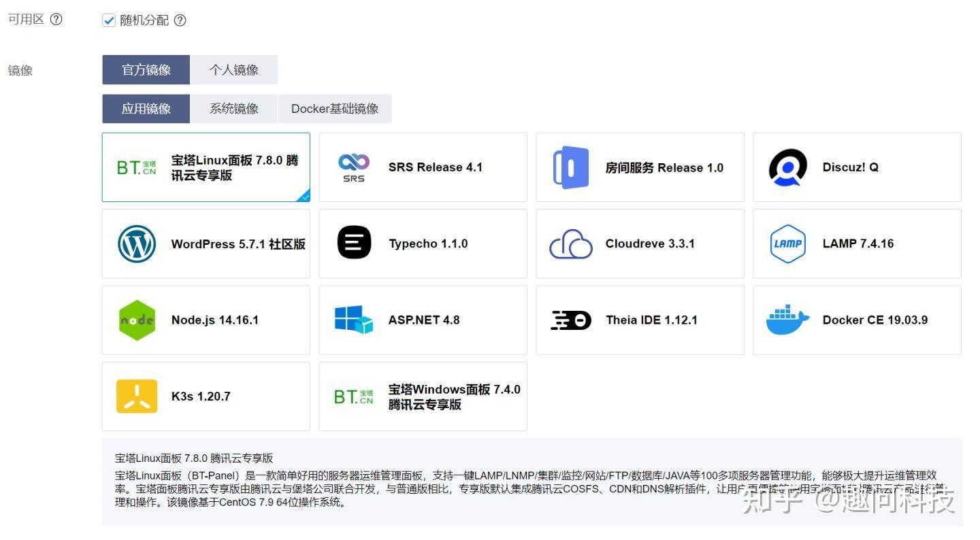Screen dimensions: 980x540
Task: Choose WordPress 5.7.1 社区版 image
Action: coord(206,243)
